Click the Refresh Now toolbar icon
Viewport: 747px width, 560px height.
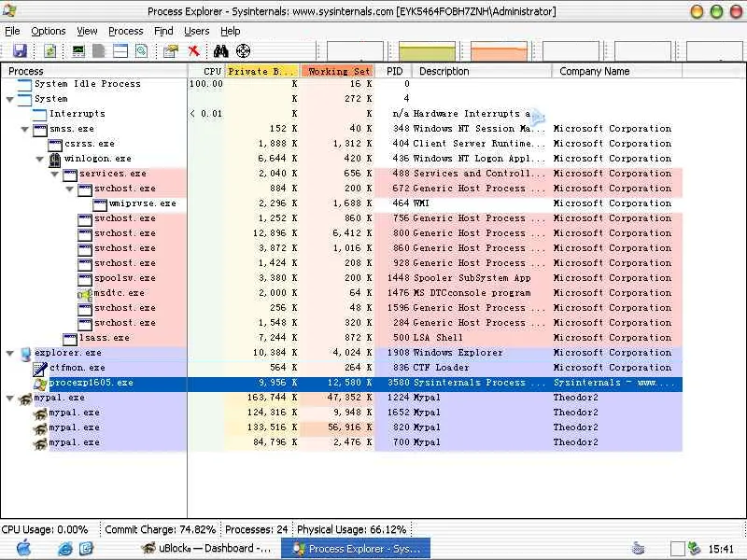tap(49, 50)
